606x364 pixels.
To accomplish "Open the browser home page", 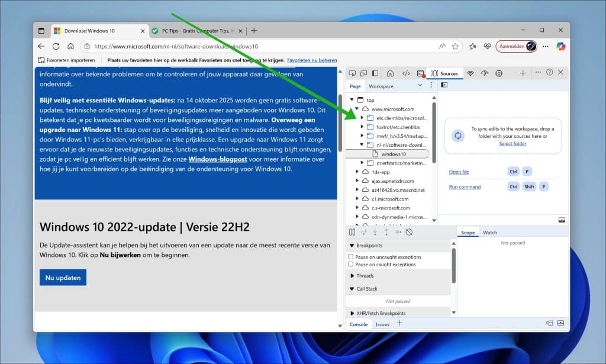I will click(70, 46).
